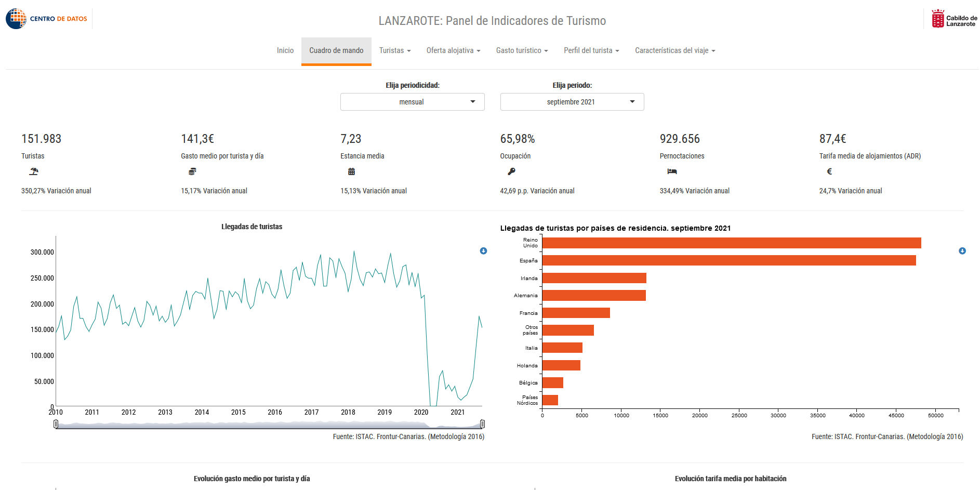Click the calendar icon under Estancia media
This screenshot has width=980, height=490.
click(x=351, y=171)
